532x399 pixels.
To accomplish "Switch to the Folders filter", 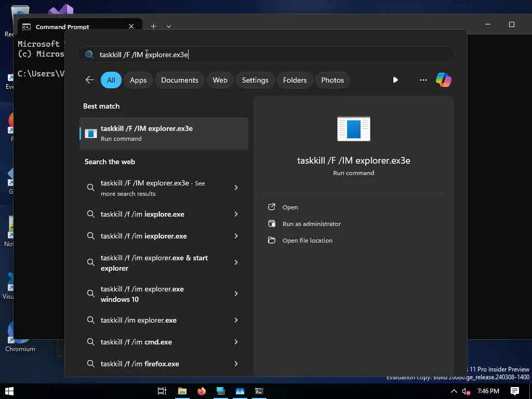I will click(x=295, y=80).
